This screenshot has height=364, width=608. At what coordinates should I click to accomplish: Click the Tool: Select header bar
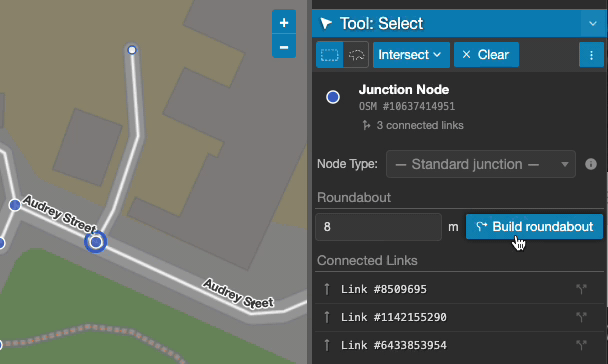[x=459, y=23]
